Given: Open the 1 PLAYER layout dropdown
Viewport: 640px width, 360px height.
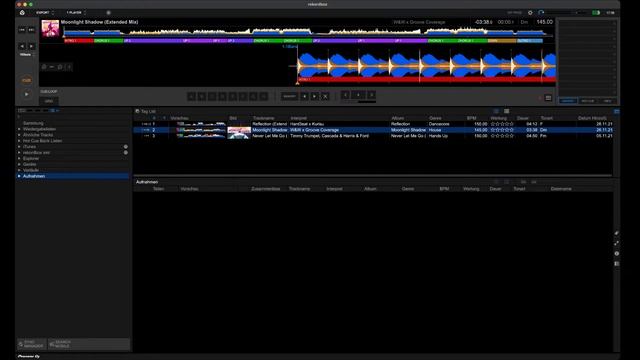Looking at the screenshot, I should point(76,13).
